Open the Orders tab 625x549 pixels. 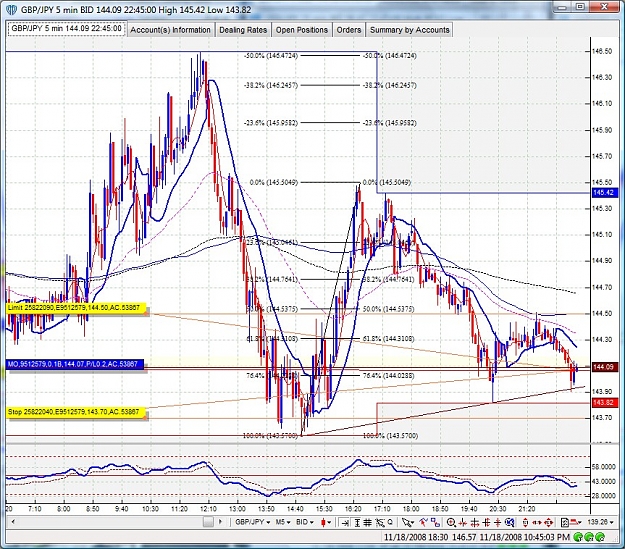coord(349,30)
